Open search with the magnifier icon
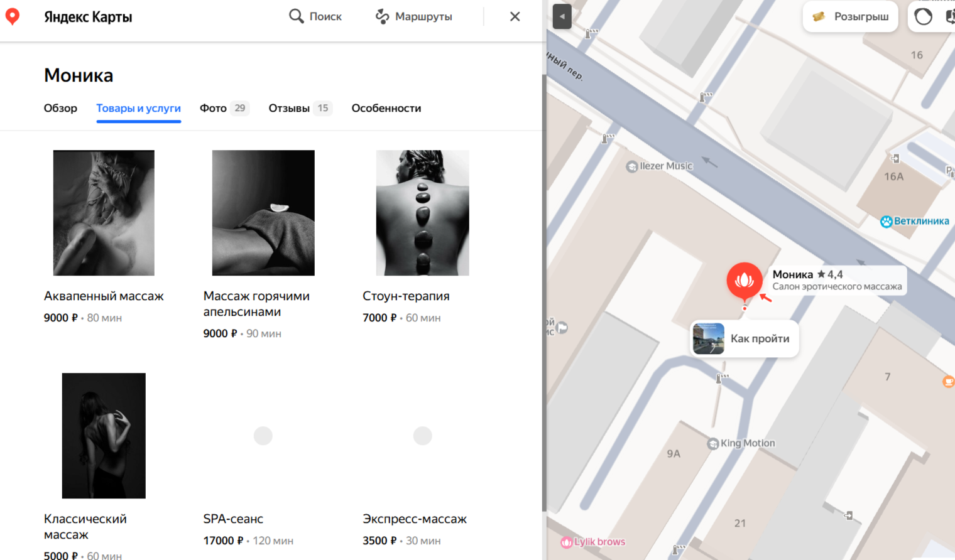This screenshot has width=955, height=560. (296, 16)
